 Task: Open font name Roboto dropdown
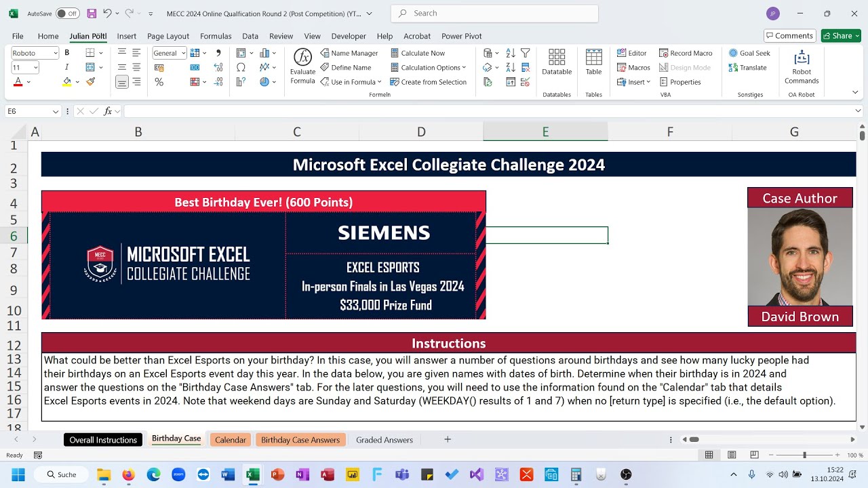pos(54,53)
